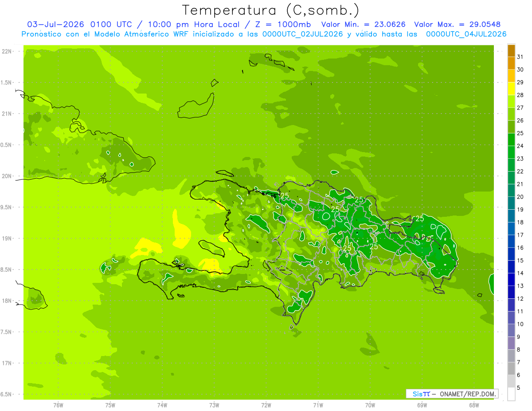Pick the dark blue swatch between 12 and 13

(511, 292)
